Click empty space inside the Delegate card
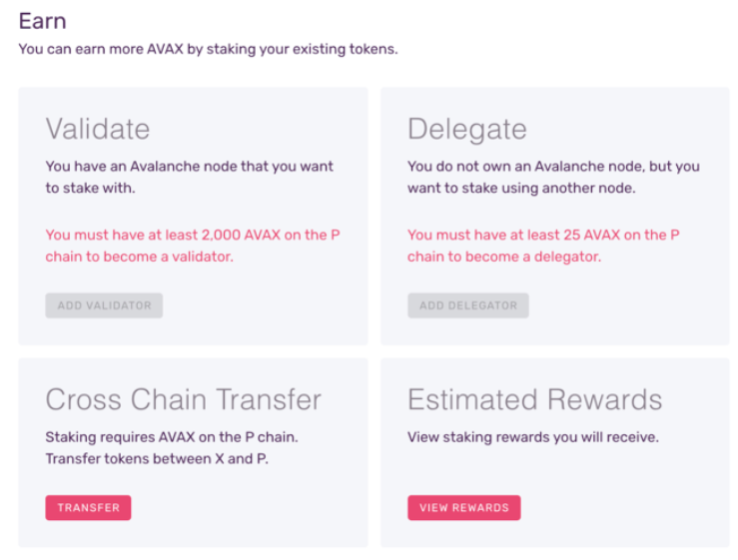The width and height of the screenshot is (738, 560). 639,309
